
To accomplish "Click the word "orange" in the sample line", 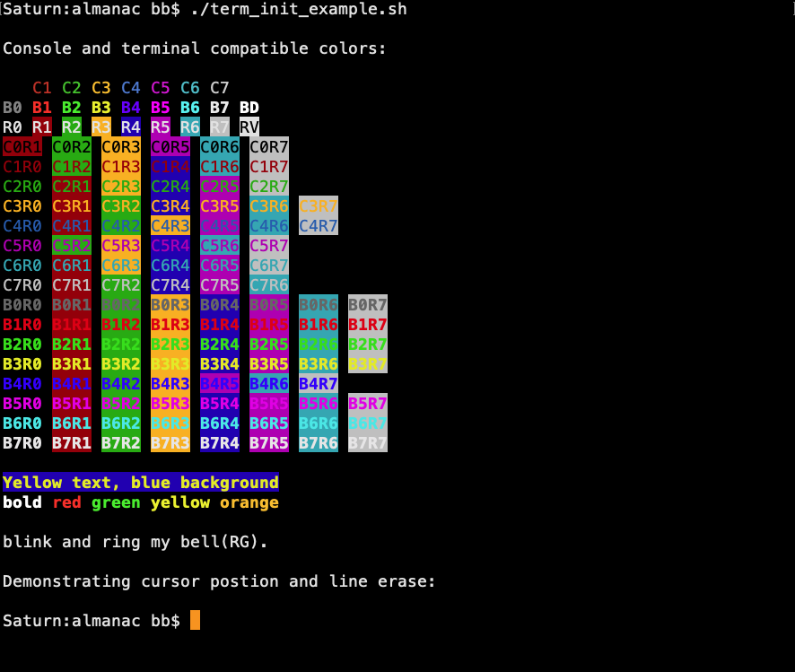I will [x=249, y=502].
